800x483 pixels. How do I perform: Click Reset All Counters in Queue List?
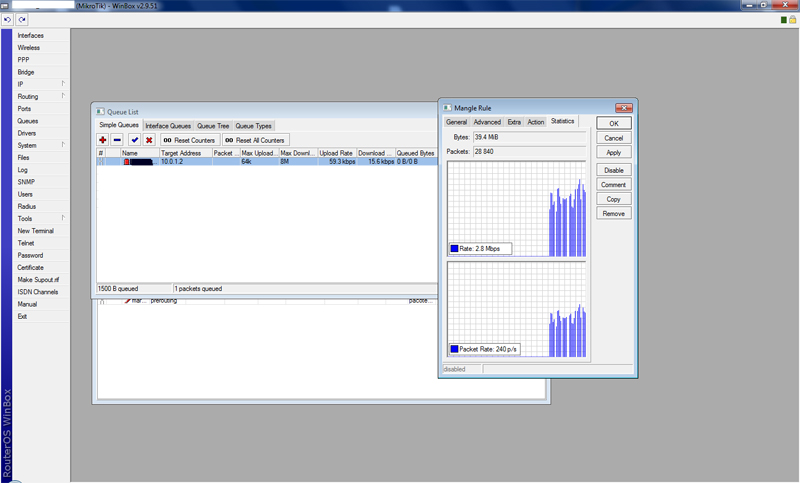pos(254,140)
